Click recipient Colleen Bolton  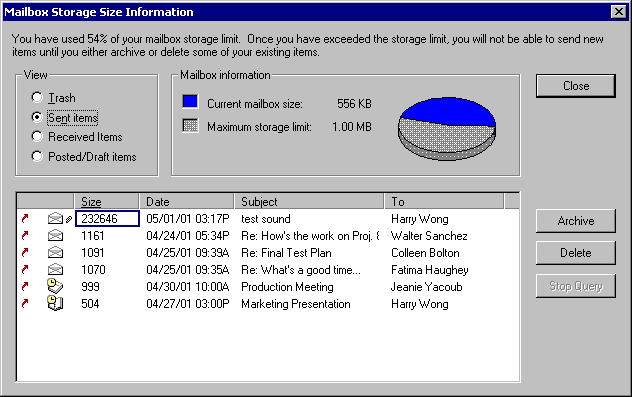coord(425,253)
